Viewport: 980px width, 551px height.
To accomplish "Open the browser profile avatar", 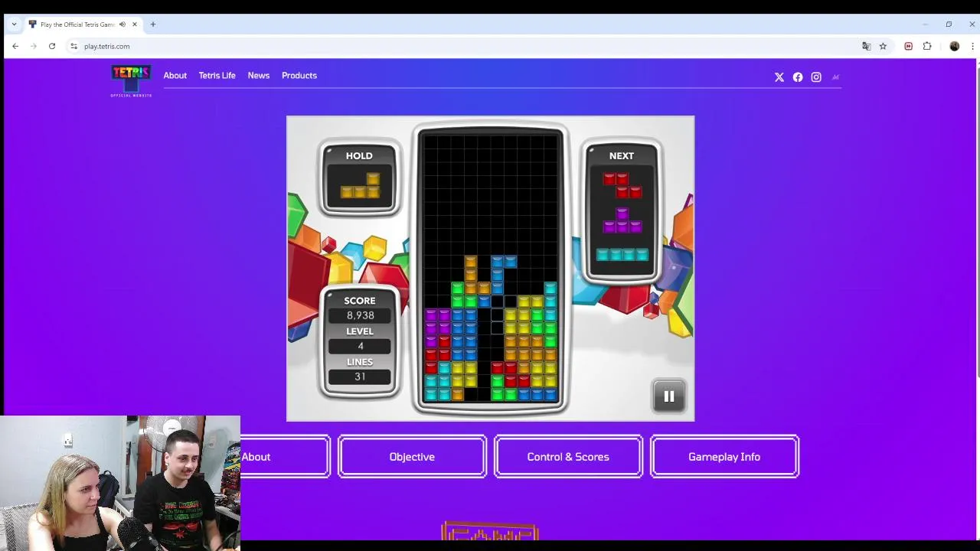I will pos(954,46).
